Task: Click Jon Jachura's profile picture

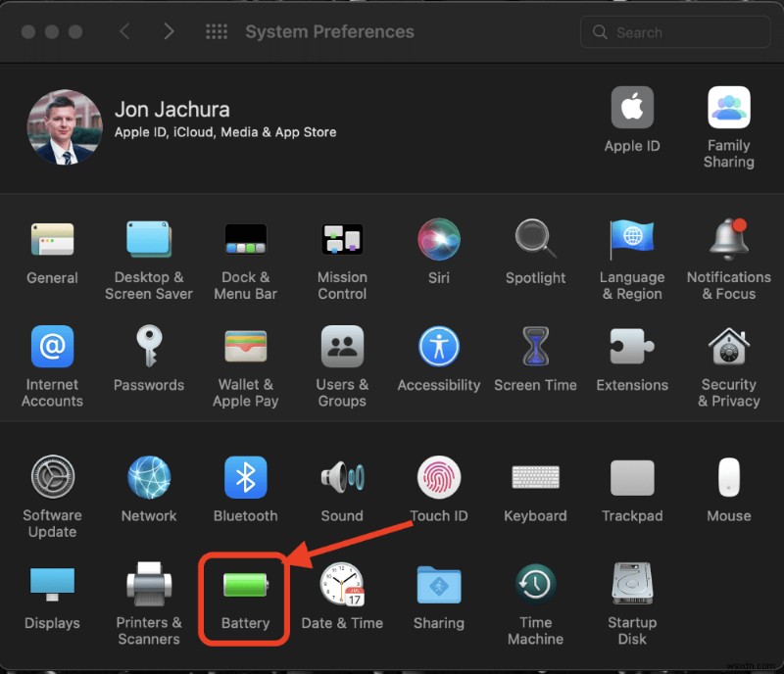Action: click(x=64, y=127)
